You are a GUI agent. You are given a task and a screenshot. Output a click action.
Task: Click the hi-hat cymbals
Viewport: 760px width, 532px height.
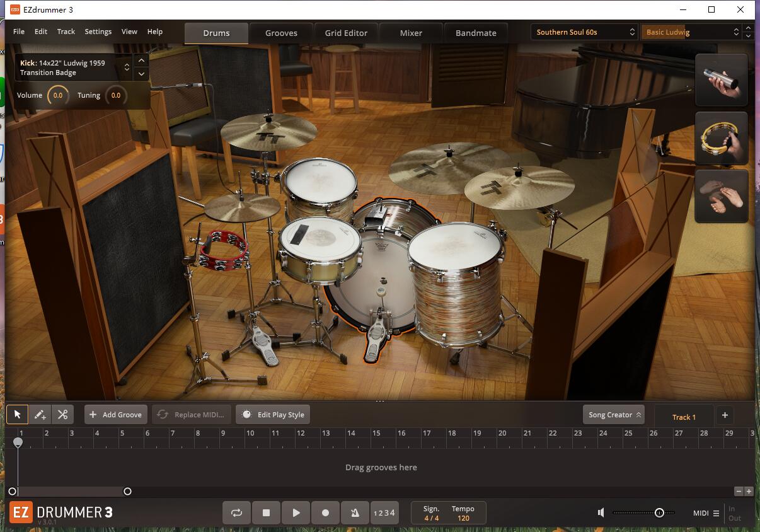pyautogui.click(x=242, y=207)
